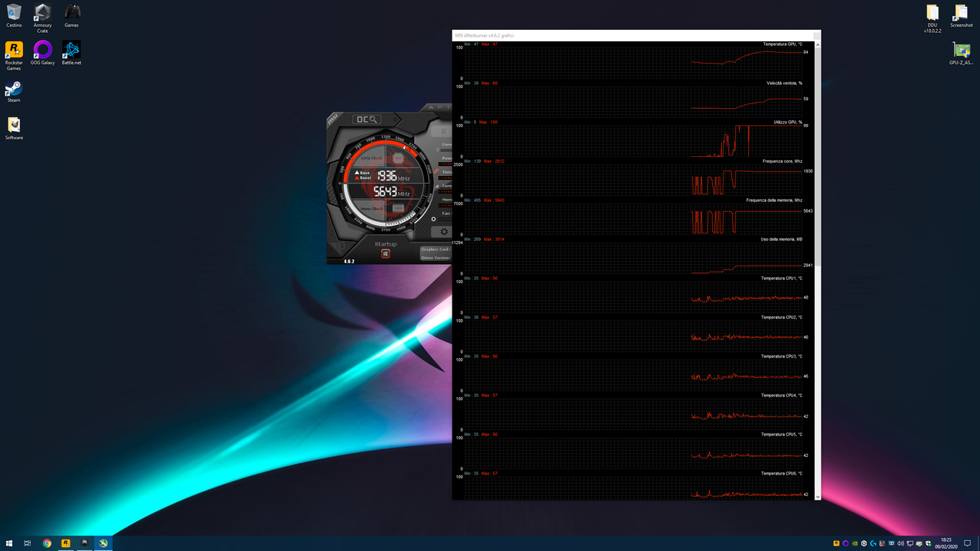Toggle the power and temperature limit link
The width and height of the screenshot is (980, 551).
(435, 172)
